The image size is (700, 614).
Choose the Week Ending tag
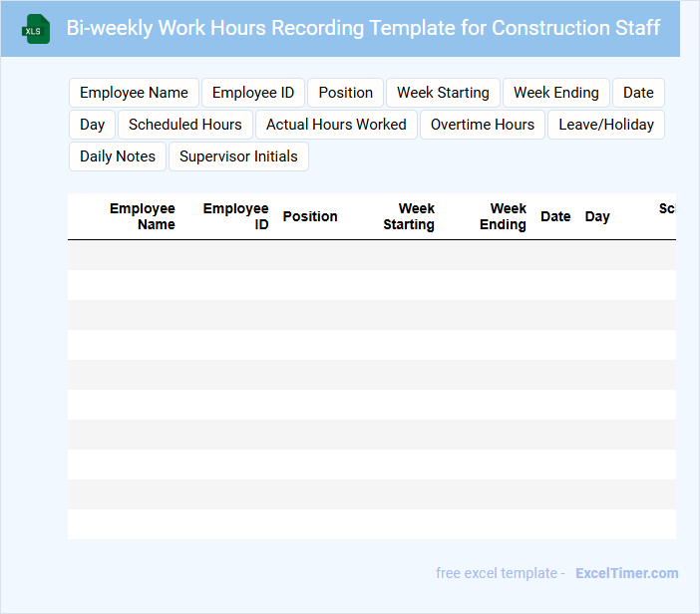click(x=556, y=93)
